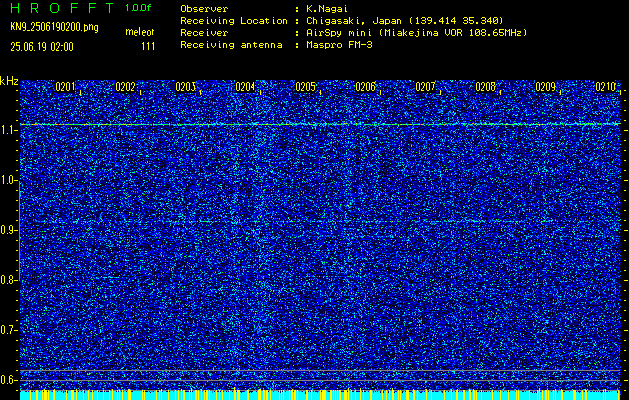Viewport: 629px width, 400px height.
Task: Click the Receiving Location label
Action: [x=234, y=21]
